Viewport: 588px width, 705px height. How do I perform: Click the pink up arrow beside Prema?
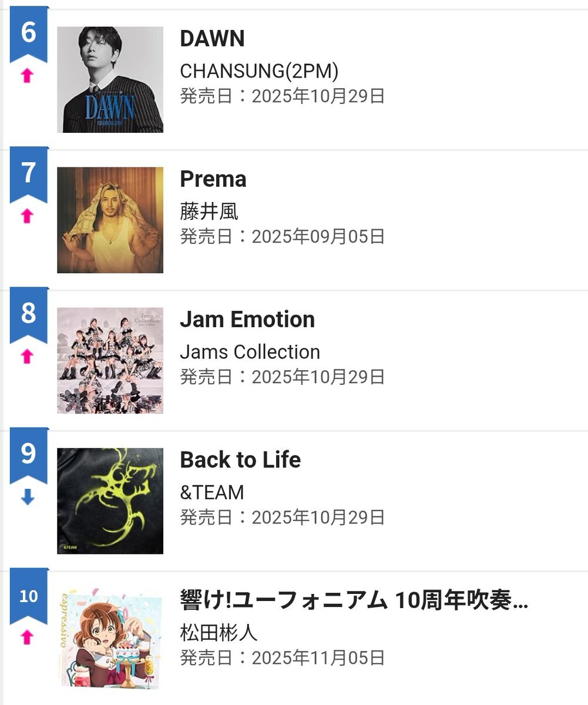click(27, 217)
